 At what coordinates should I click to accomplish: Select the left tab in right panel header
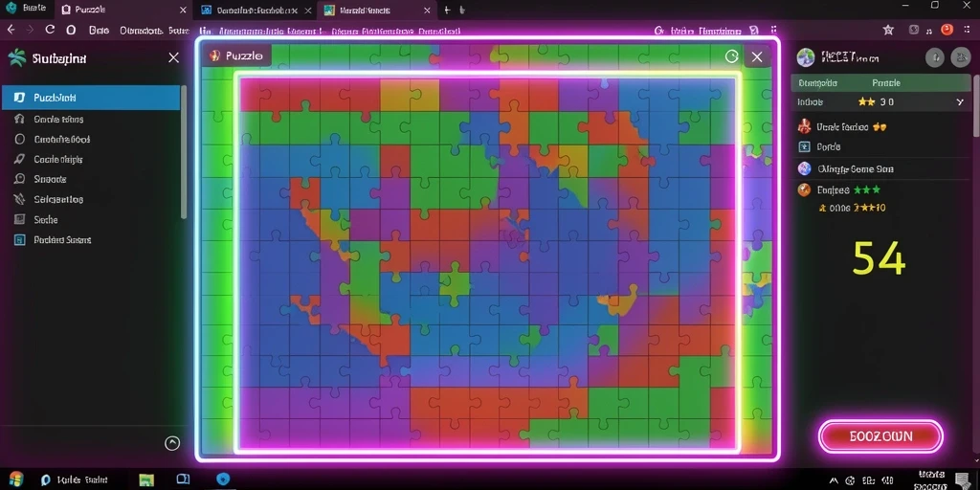(817, 82)
